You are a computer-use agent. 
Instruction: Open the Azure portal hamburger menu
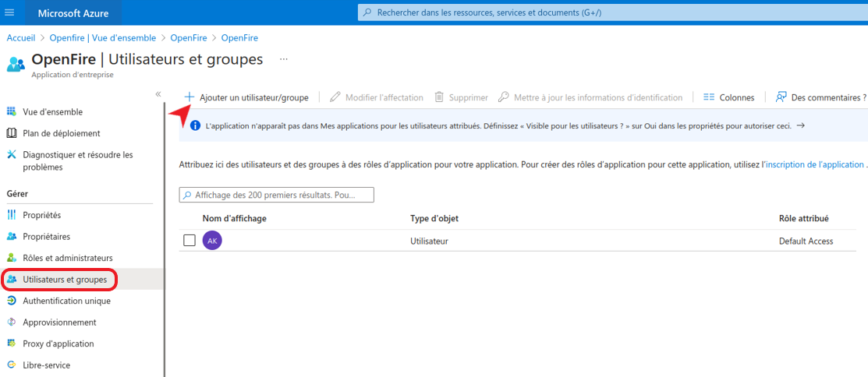click(x=9, y=12)
